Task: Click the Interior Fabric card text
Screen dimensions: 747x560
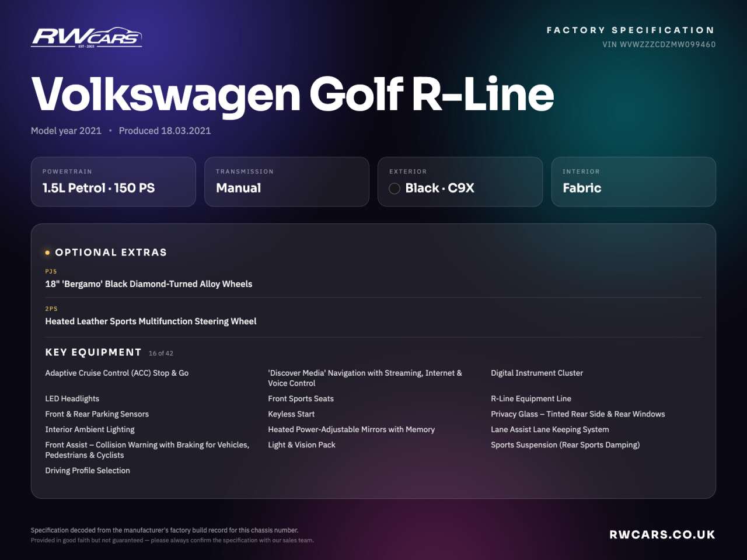Action: pos(582,188)
